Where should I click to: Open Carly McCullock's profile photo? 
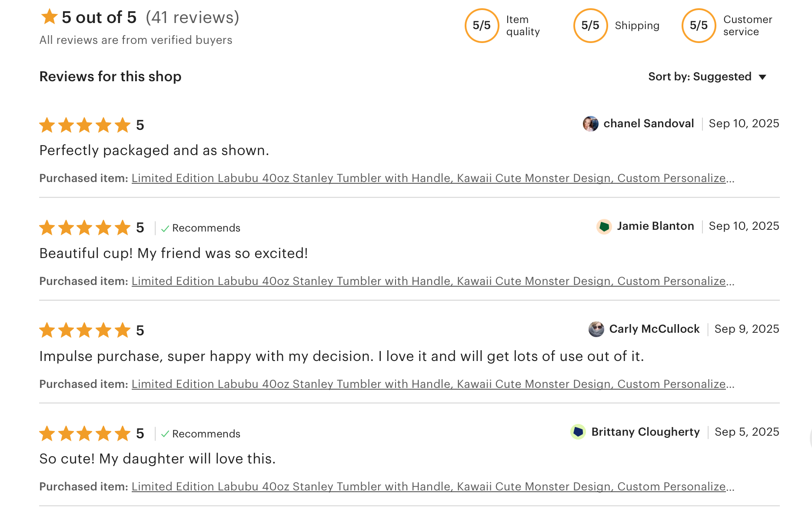click(596, 329)
